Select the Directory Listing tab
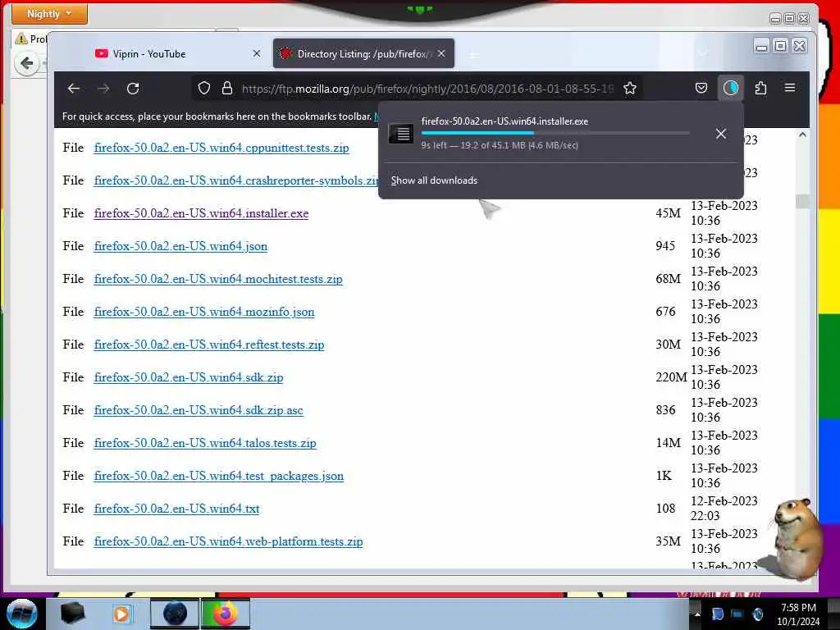This screenshot has width=840, height=630. (363, 53)
